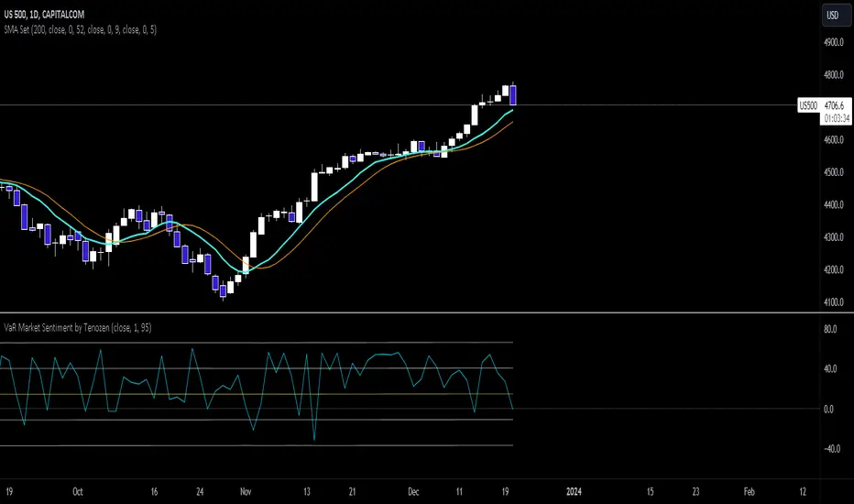Click the pane separator between chart and indicator
This screenshot has width=854, height=504.
click(x=427, y=312)
